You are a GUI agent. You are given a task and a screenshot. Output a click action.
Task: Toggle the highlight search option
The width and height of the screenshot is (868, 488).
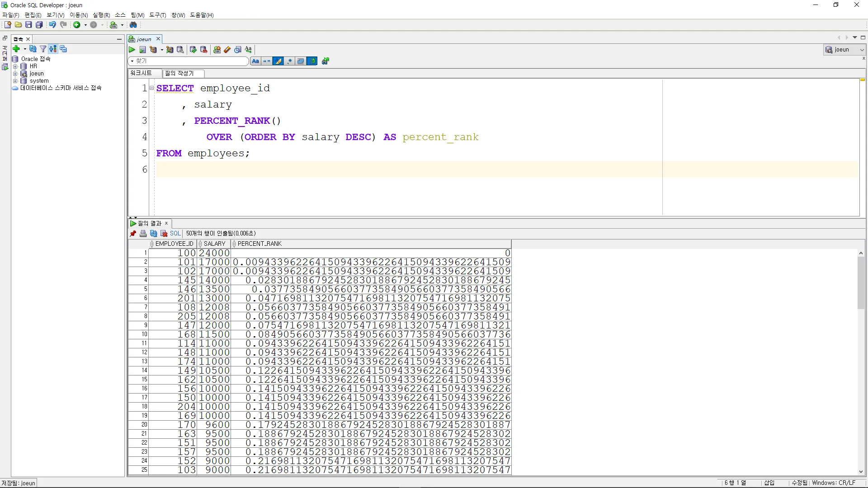(x=278, y=61)
